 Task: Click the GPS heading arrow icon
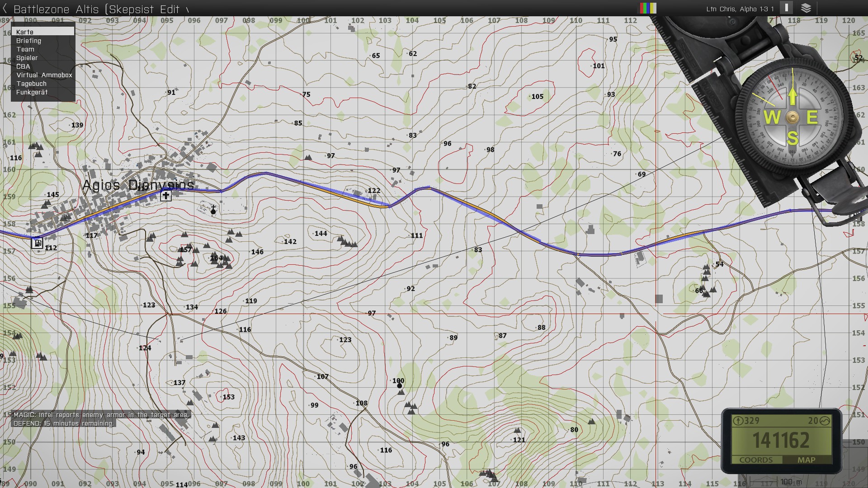738,421
